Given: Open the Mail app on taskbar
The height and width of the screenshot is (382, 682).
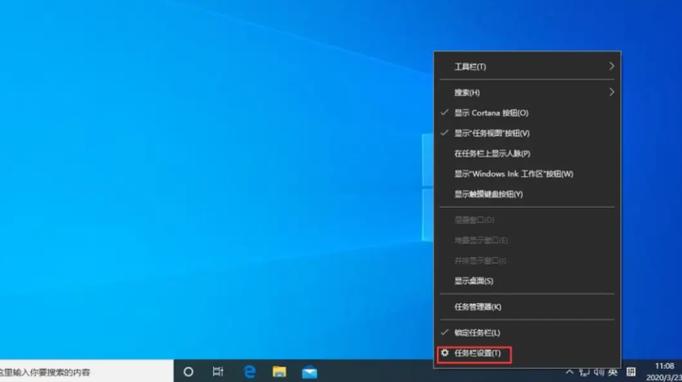Looking at the screenshot, I should point(310,372).
